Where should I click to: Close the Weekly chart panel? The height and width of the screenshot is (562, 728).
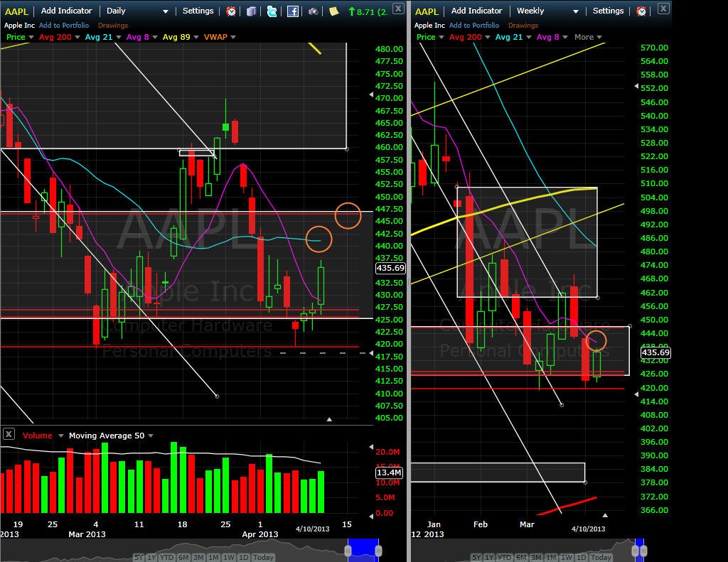664,8
